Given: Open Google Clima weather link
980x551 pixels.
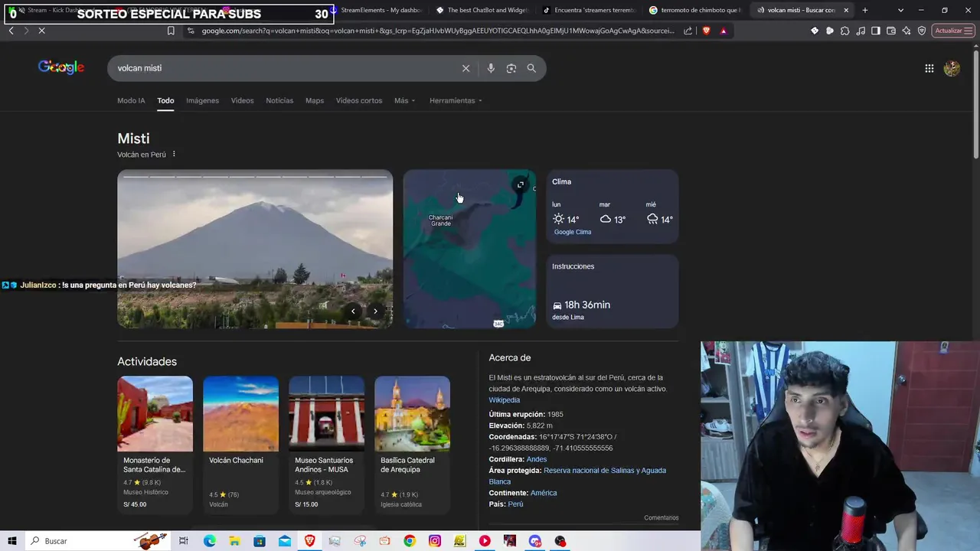Looking at the screenshot, I should (x=573, y=232).
